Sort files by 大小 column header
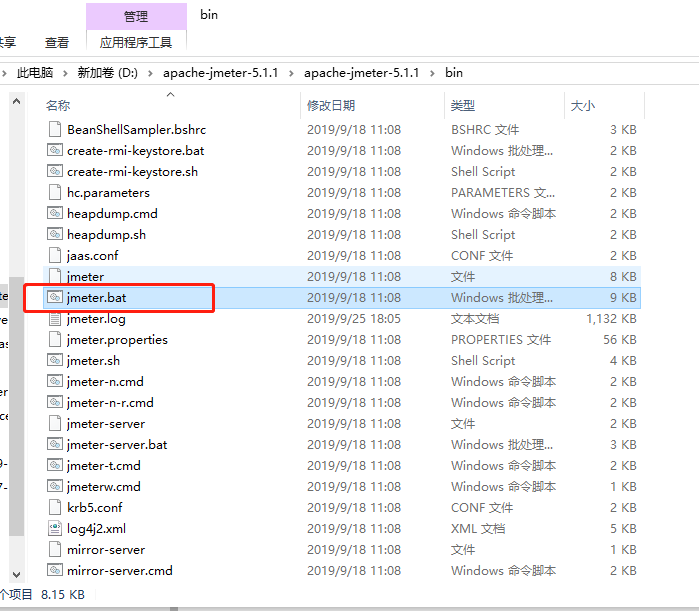 tap(583, 106)
